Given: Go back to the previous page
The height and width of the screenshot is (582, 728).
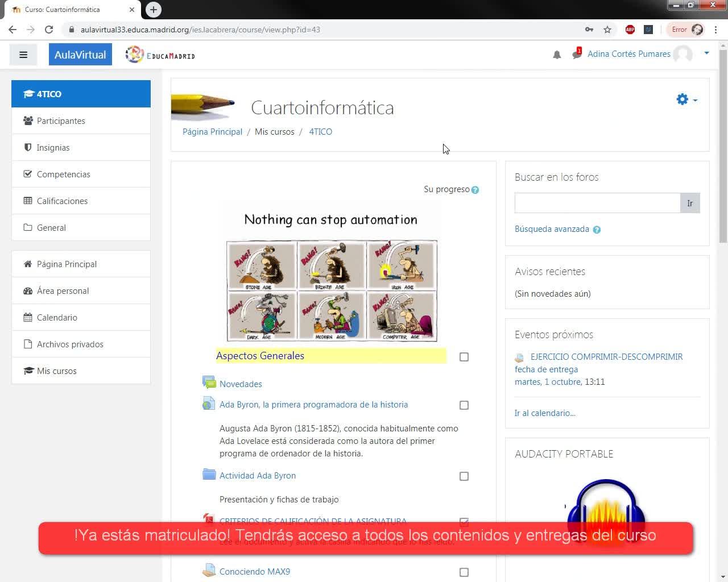Looking at the screenshot, I should pyautogui.click(x=13, y=30).
